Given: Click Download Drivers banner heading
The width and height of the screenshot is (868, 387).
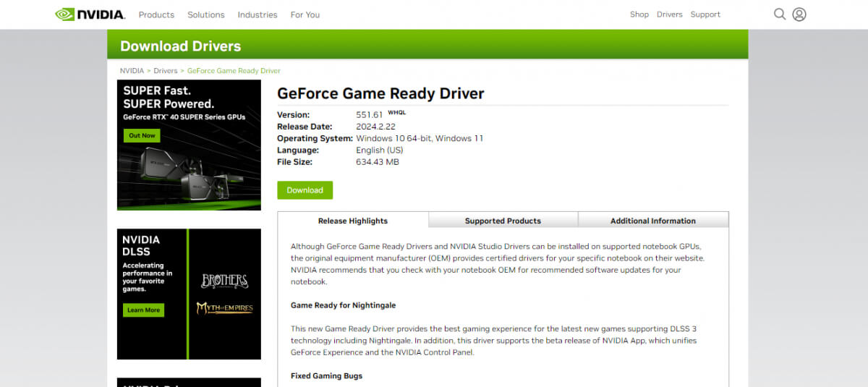Looking at the screenshot, I should 180,46.
